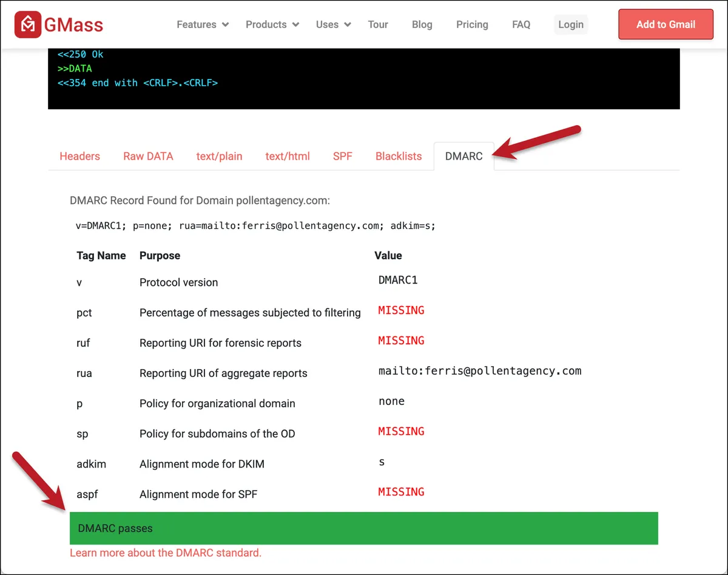Click Alignment mode for SPF

(x=198, y=495)
